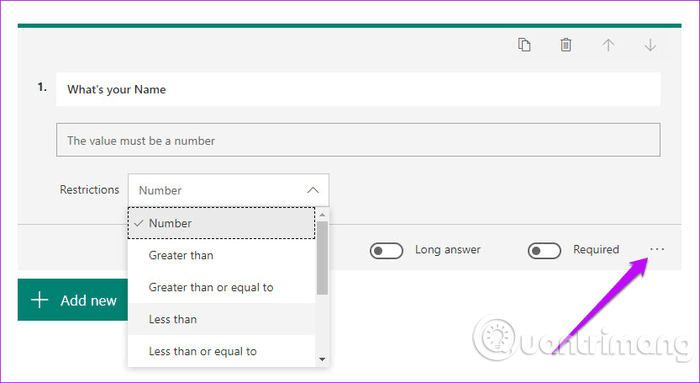Click the dropdown list scroll down arrow
The image size is (700, 383).
click(x=322, y=359)
